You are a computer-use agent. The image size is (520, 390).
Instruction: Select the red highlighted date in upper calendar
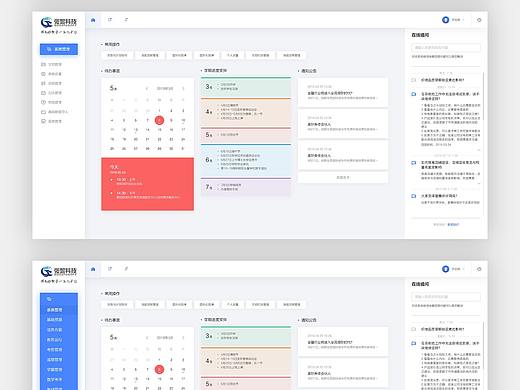click(159, 120)
